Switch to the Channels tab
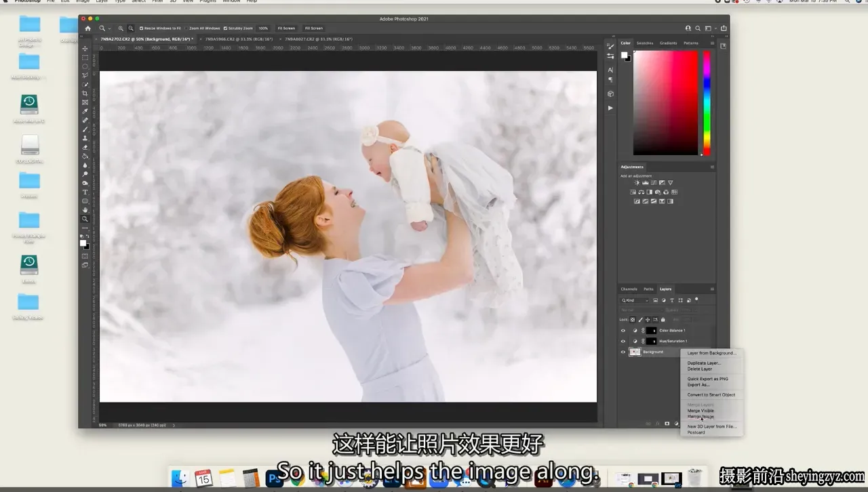The height and width of the screenshot is (492, 868). [x=629, y=289]
